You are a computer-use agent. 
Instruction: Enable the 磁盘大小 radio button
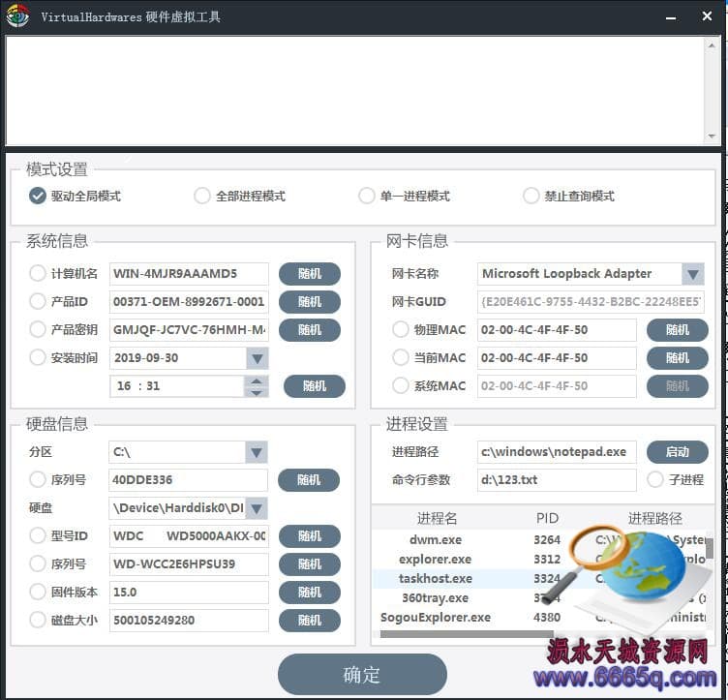pyautogui.click(x=38, y=620)
